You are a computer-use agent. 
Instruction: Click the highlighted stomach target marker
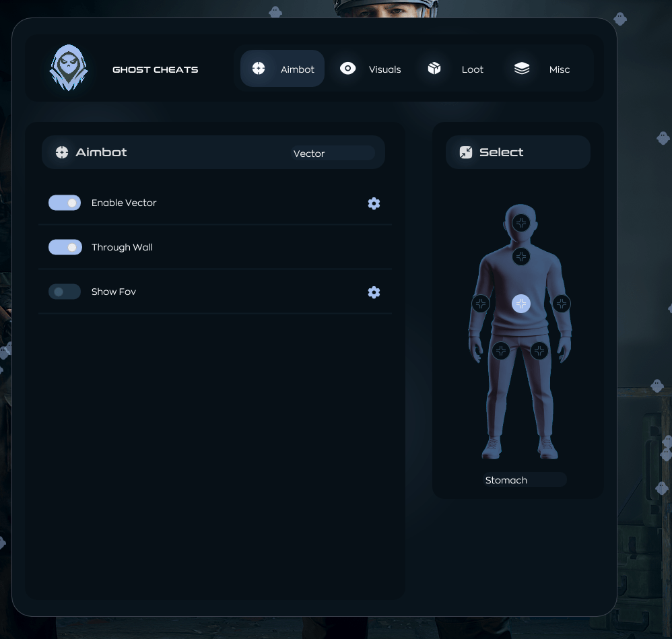coord(521,304)
